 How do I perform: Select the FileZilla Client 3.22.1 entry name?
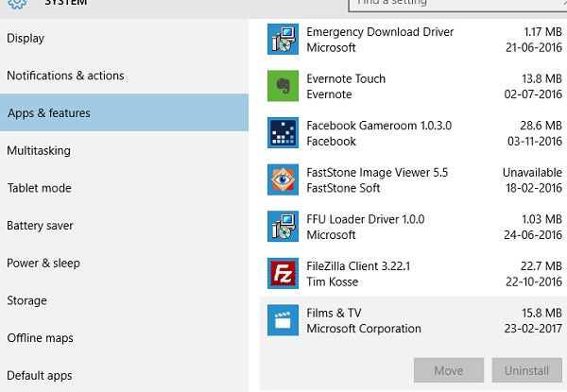(x=358, y=266)
